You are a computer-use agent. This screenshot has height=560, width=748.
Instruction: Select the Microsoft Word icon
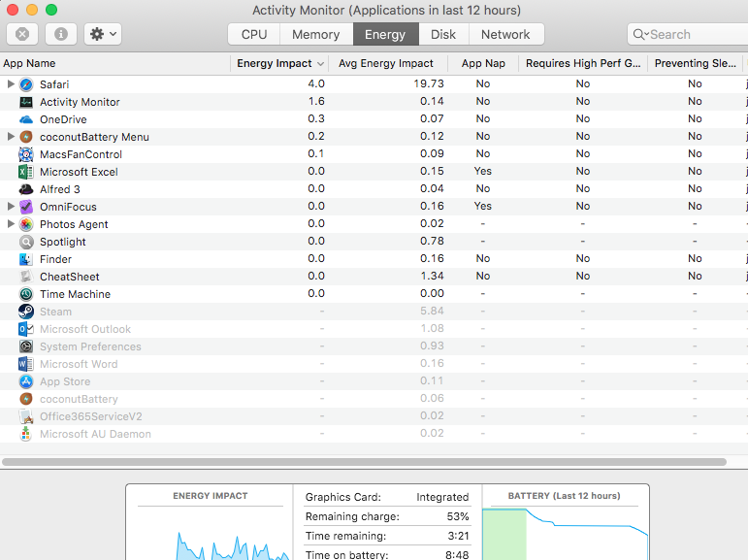tap(26, 364)
